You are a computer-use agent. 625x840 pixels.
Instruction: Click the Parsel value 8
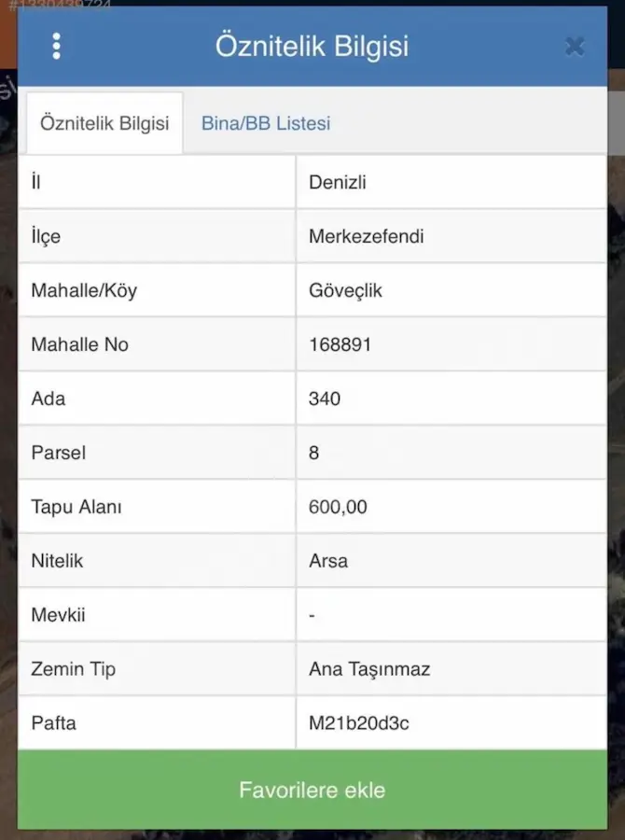point(313,453)
